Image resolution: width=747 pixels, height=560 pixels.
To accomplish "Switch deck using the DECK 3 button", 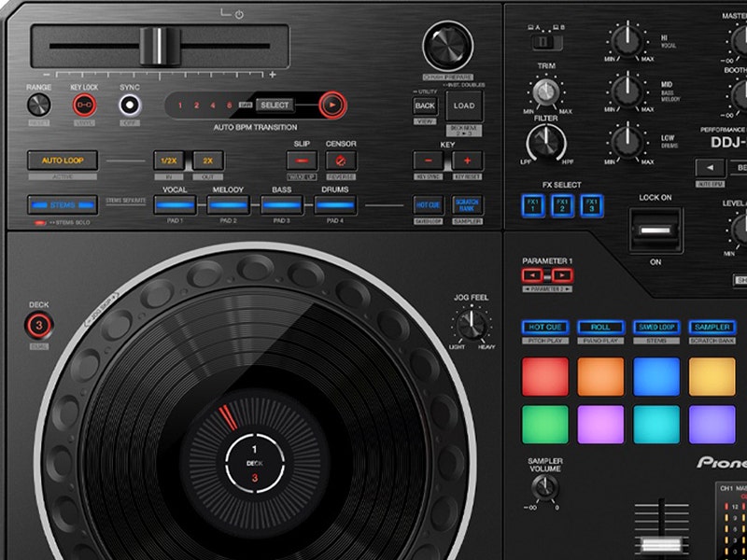I will (x=39, y=325).
